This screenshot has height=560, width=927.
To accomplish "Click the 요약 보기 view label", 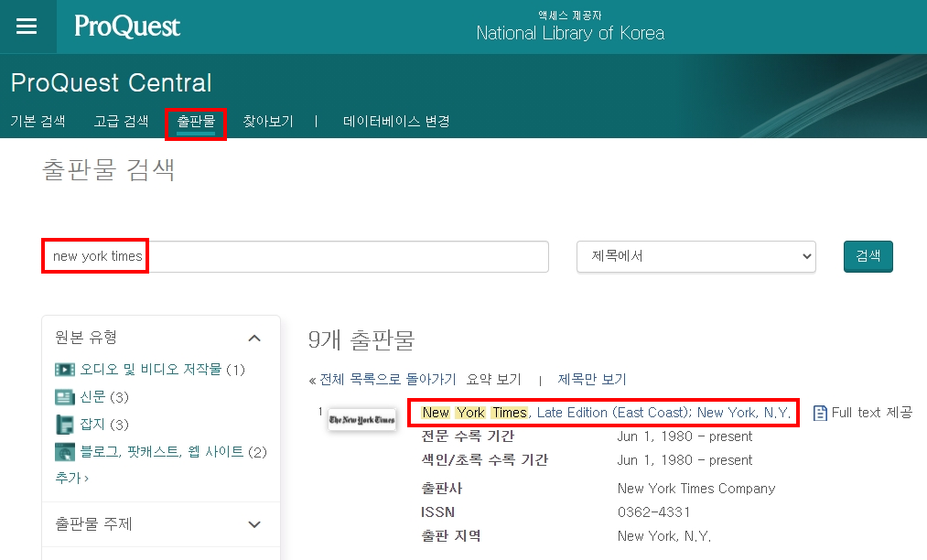I will [x=493, y=380].
